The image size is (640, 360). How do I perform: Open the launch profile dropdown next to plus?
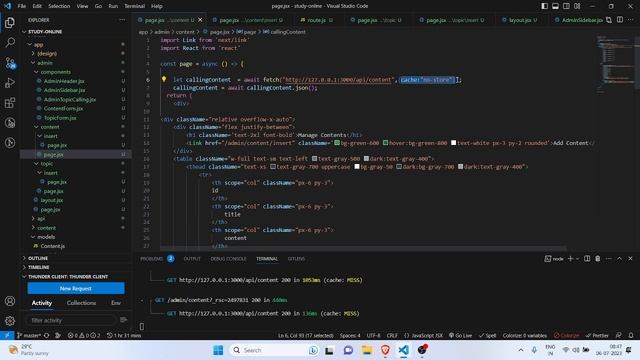[x=577, y=259]
